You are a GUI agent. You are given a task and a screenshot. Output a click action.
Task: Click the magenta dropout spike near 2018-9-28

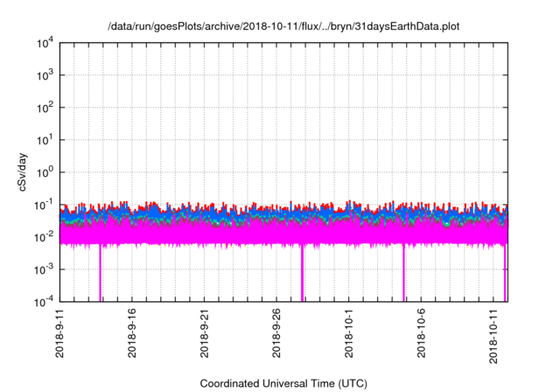302,273
